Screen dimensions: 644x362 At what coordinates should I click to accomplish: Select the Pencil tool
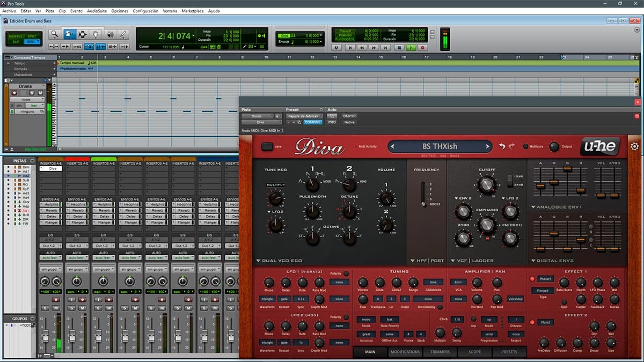click(123, 34)
